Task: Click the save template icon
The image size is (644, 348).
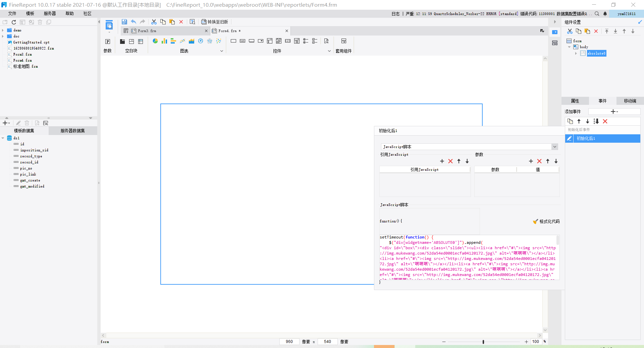Action: coord(124,22)
